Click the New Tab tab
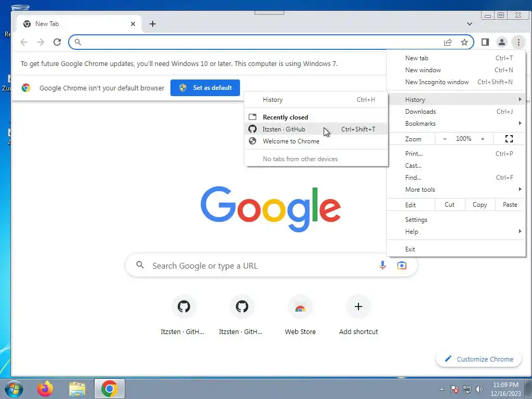This screenshot has height=399, width=532. 79,24
